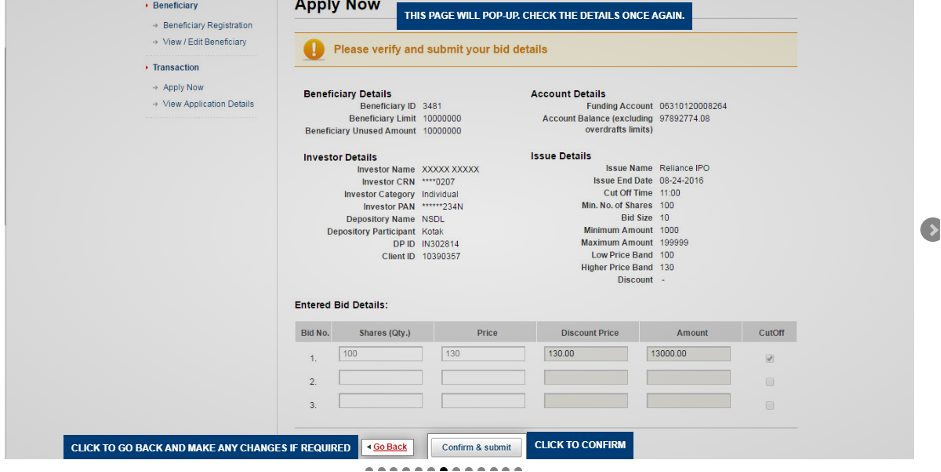Open View / Edit Beneficiary page
Viewport: 941px width, 472px height.
[204, 42]
